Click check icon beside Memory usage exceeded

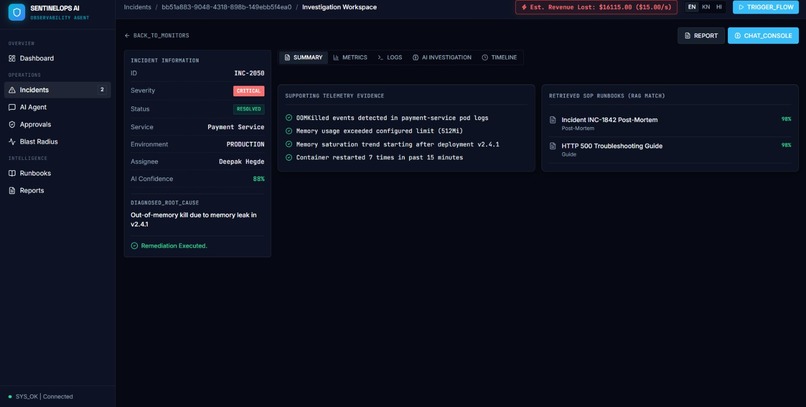pyautogui.click(x=289, y=131)
